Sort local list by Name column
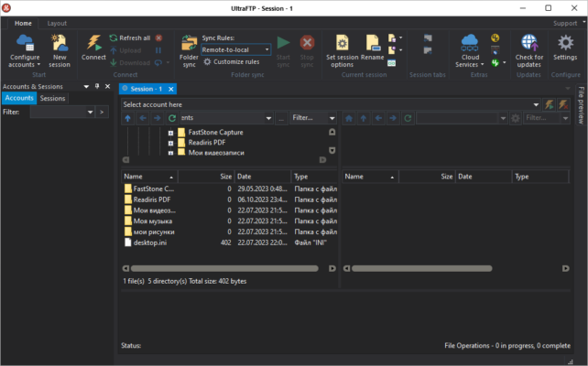Viewport: 588px width, 366px height. (149, 177)
